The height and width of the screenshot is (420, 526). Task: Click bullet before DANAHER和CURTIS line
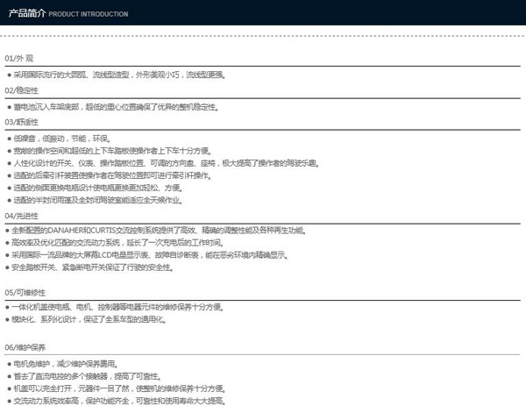[8, 230]
